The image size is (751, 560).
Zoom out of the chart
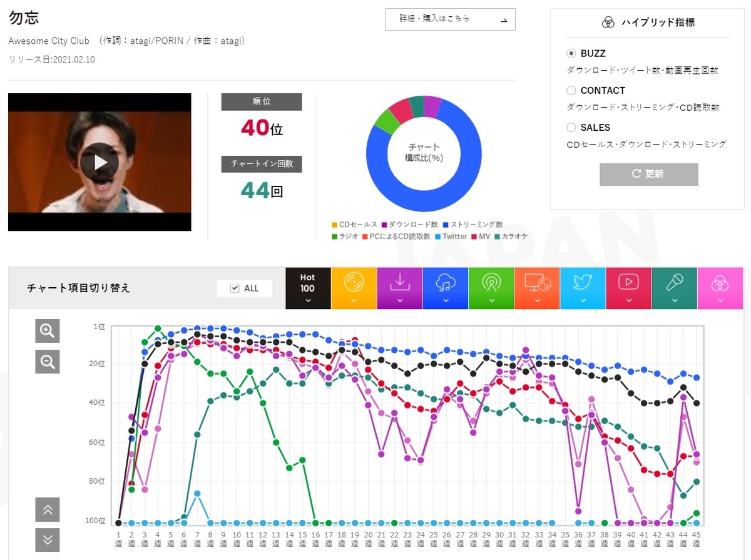48,361
